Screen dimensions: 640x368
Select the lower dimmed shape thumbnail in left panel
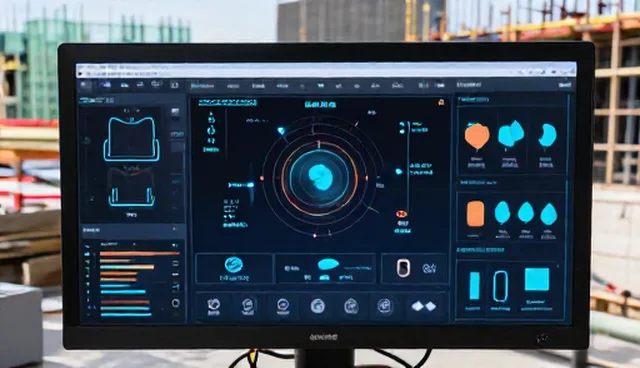(x=131, y=187)
